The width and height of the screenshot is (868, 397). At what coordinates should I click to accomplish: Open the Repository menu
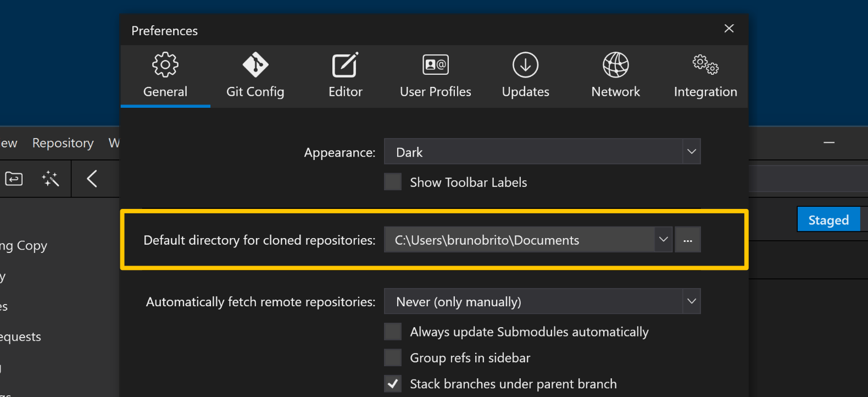62,143
